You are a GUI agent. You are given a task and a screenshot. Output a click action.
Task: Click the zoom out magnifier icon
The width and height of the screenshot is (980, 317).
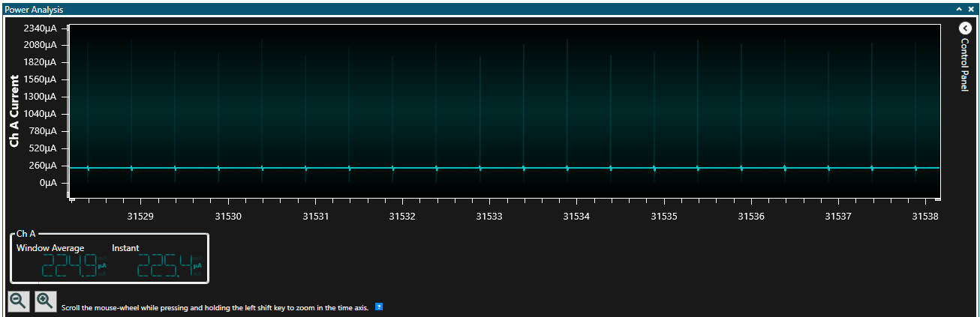pos(19,301)
